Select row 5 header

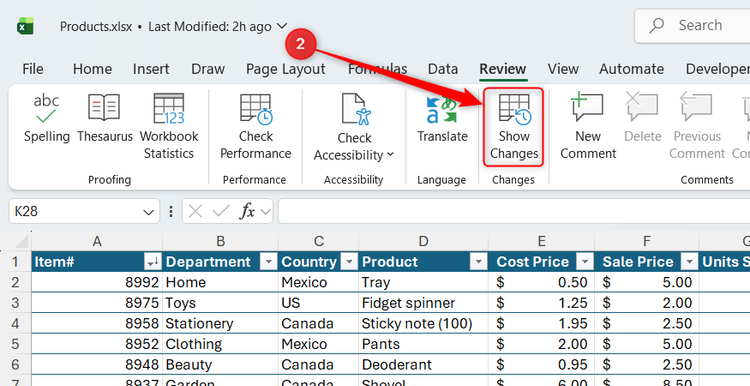click(x=15, y=344)
